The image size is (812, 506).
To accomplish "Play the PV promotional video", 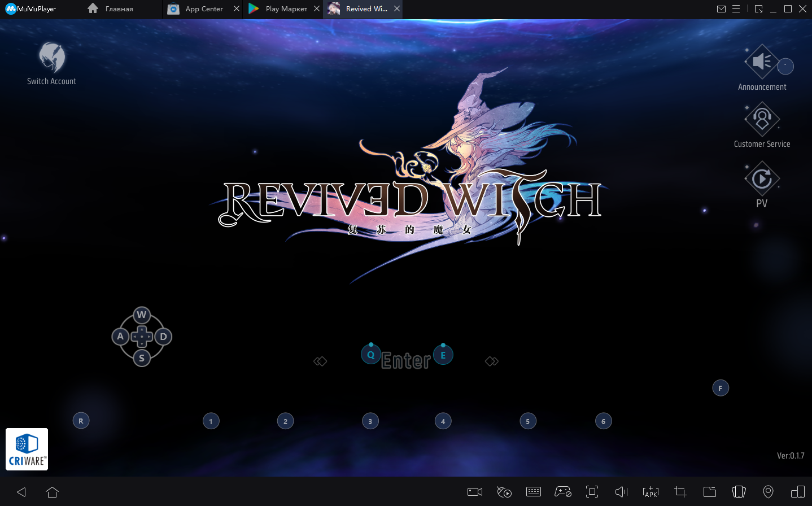I will click(x=761, y=179).
